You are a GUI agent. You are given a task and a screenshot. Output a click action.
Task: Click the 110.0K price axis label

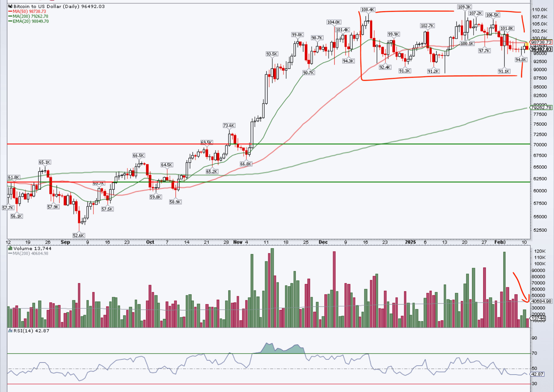[540, 10]
